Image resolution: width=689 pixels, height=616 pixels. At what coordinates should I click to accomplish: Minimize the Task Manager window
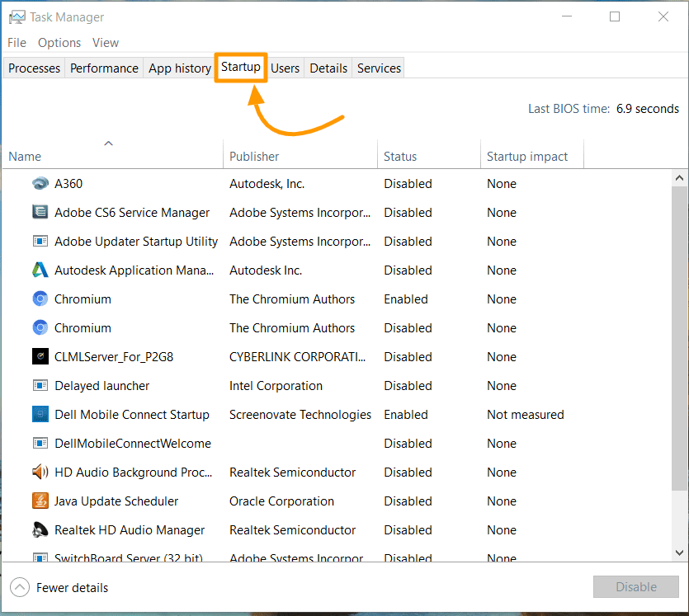tap(567, 16)
